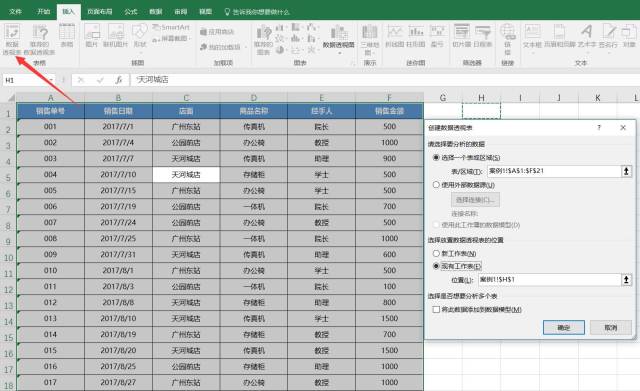Check the add to data model checkbox
The image size is (640, 391).
(436, 309)
